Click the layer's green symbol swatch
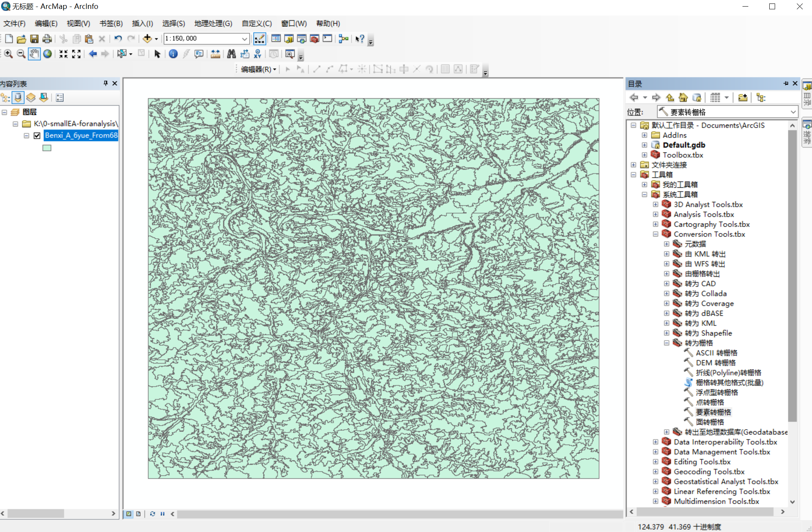 pyautogui.click(x=47, y=148)
